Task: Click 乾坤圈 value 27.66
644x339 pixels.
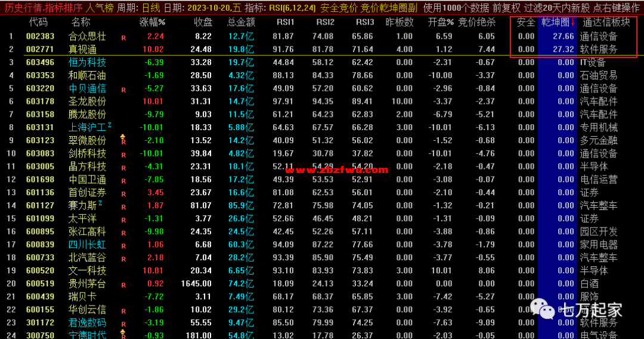Action: (x=563, y=36)
